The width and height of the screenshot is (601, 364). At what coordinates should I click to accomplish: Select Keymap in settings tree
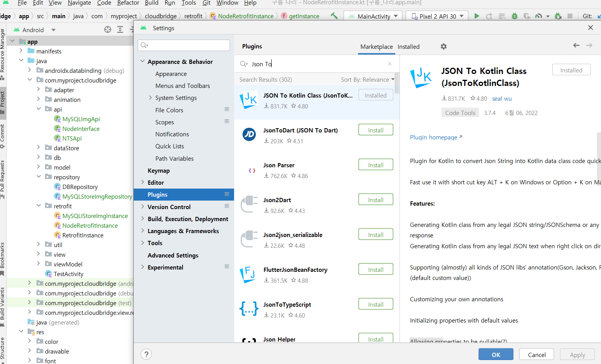coord(158,170)
